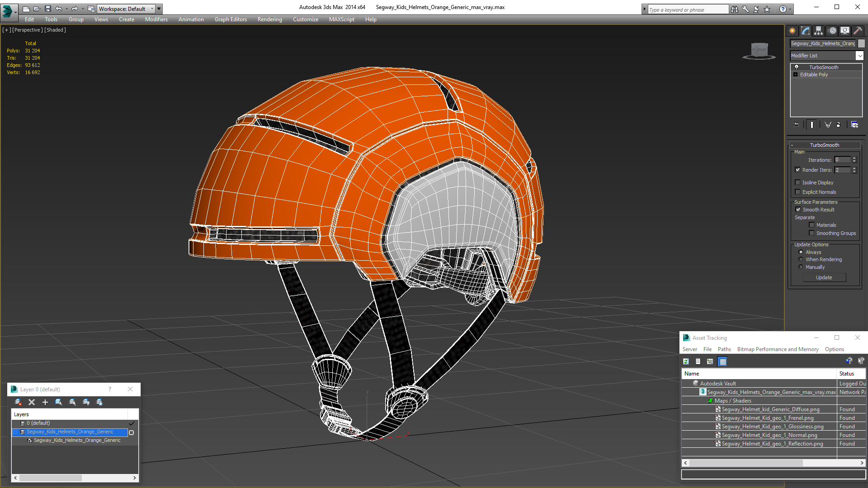The image size is (868, 488).
Task: Enable separate by Materials checkbox
Action: 812,225
